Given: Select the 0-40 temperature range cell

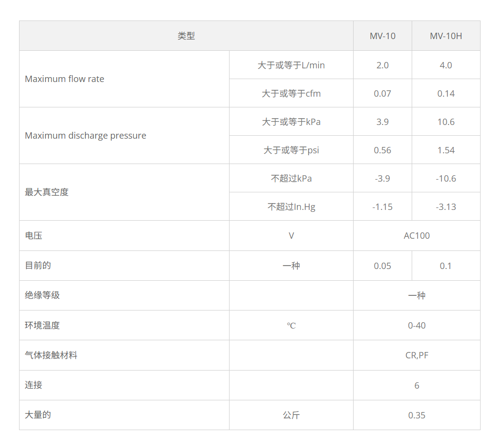Looking at the screenshot, I should click(x=416, y=325).
